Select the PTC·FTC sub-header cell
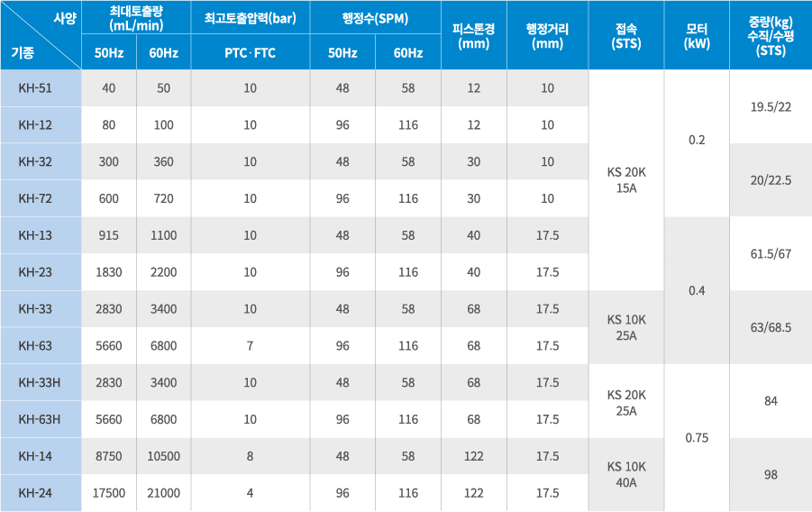 click(x=250, y=53)
